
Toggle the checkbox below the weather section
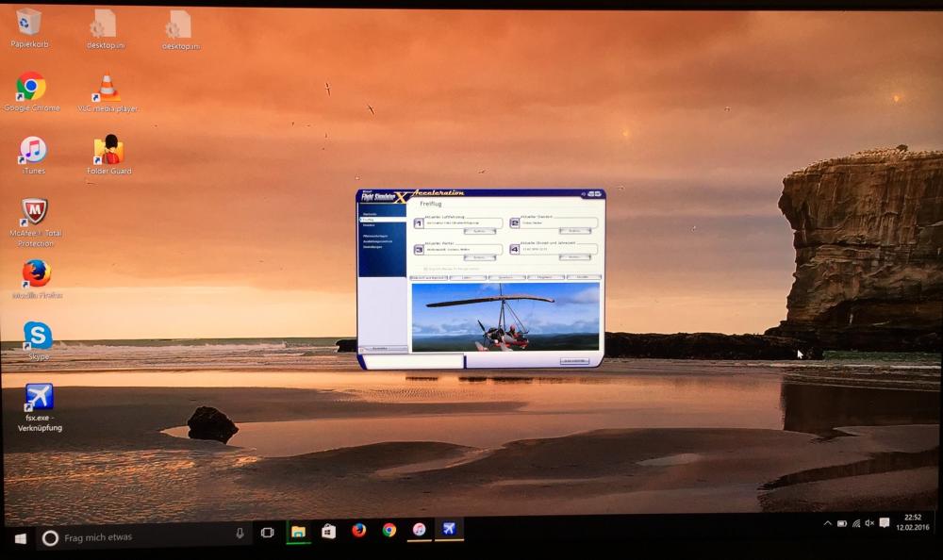click(425, 269)
